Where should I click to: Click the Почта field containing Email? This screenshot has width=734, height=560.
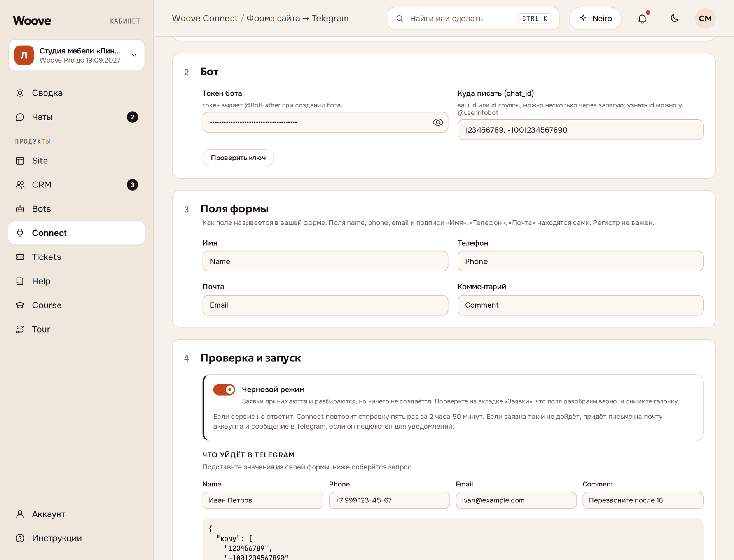[325, 305]
